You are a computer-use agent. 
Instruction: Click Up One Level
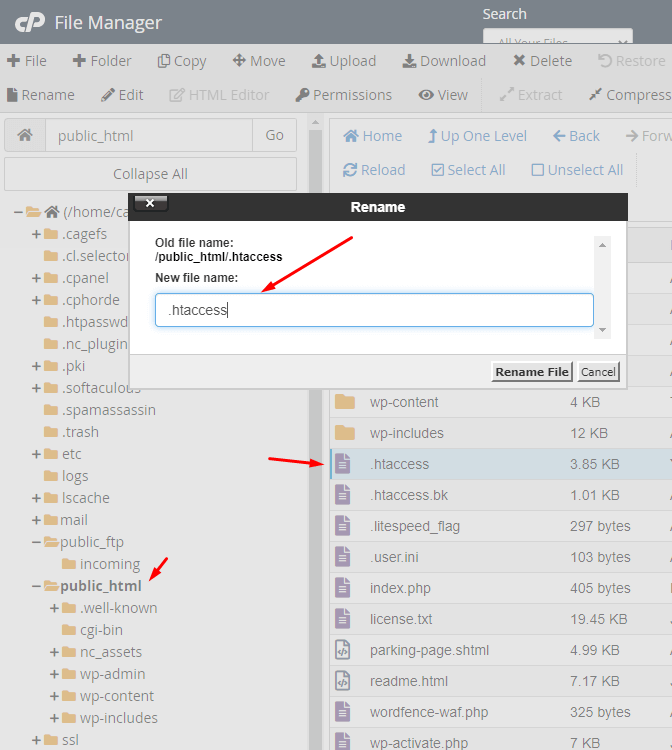pos(477,136)
